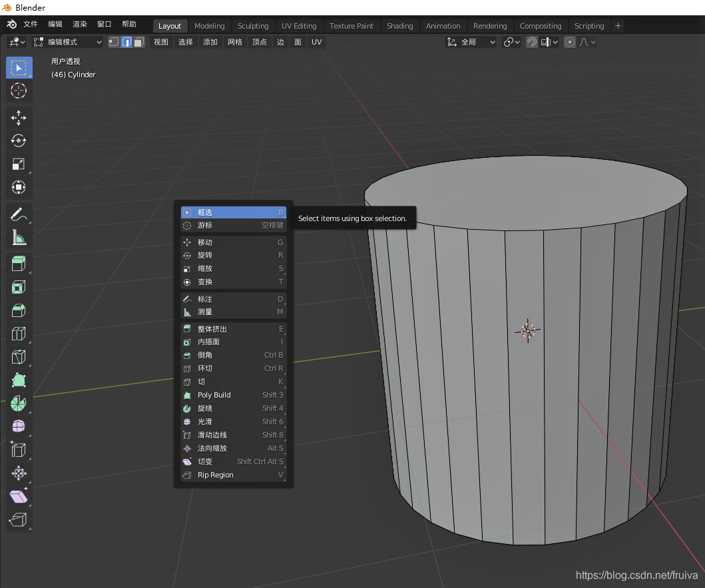Screen dimensions: 705x588
Task: Toggle snapping magnet in header
Action: (532, 42)
